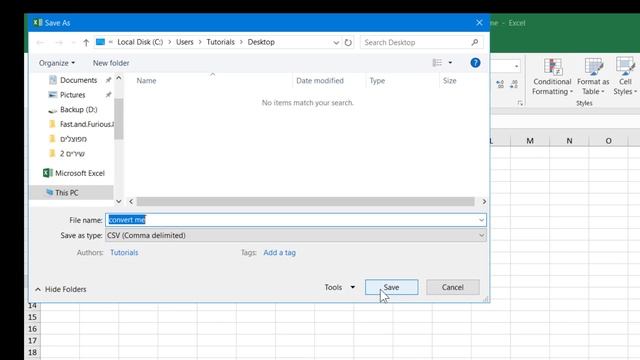Viewport: 640px width, 360px height.
Task: Click forward navigation arrow
Action: tap(59, 42)
